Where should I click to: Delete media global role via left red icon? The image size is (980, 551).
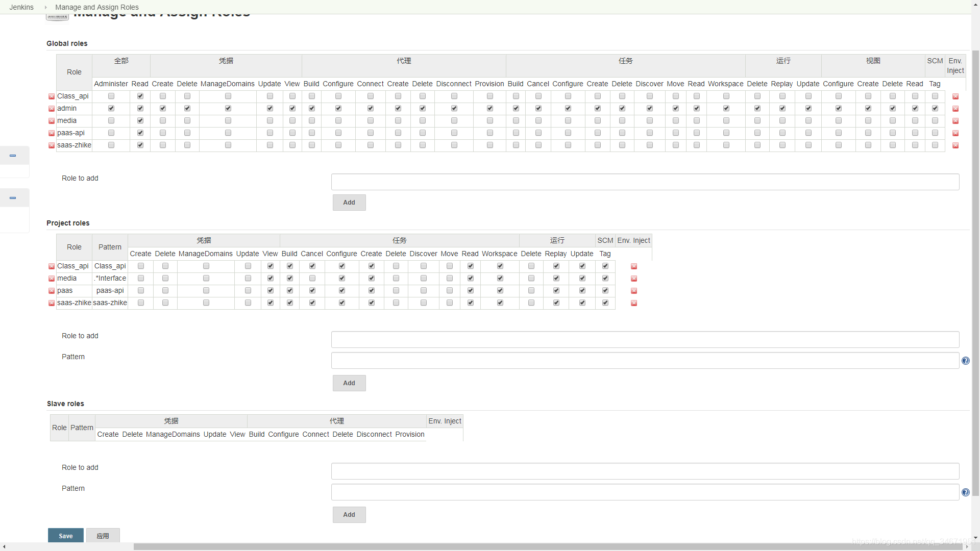click(x=52, y=121)
